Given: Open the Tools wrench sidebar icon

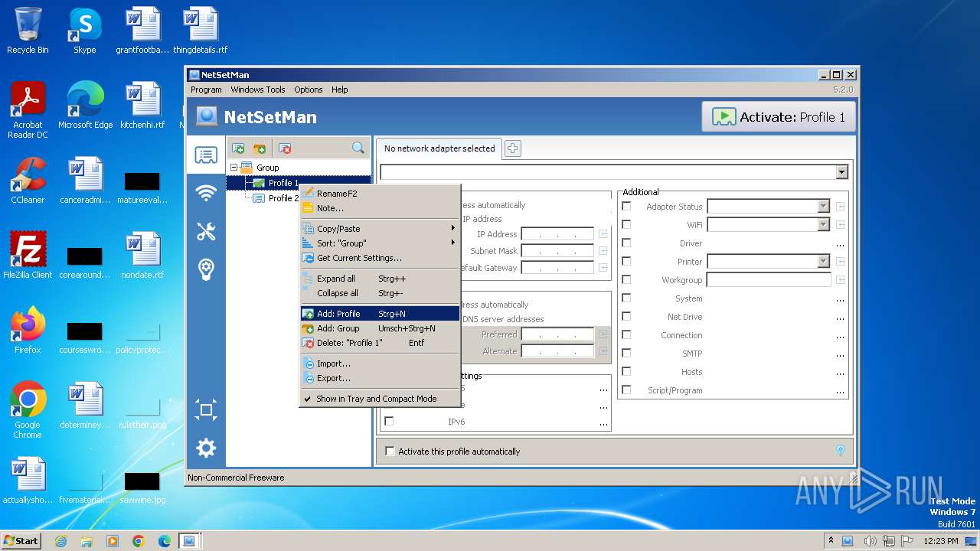Looking at the screenshot, I should coord(206,231).
